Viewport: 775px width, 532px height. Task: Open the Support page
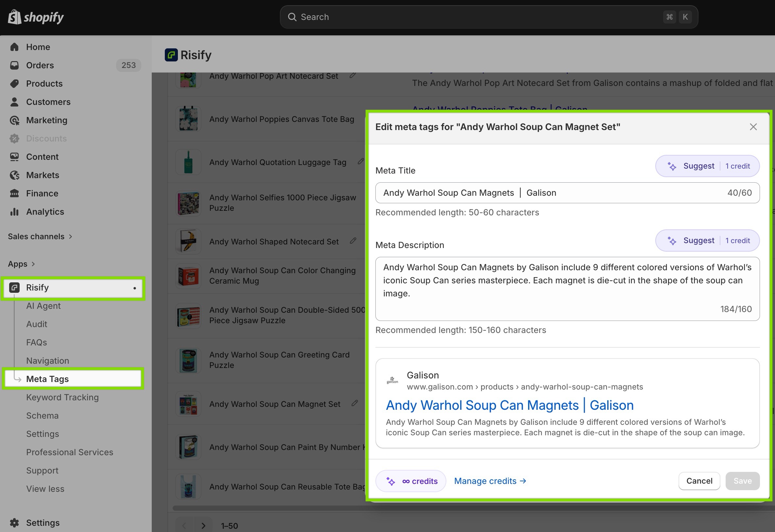click(x=43, y=471)
